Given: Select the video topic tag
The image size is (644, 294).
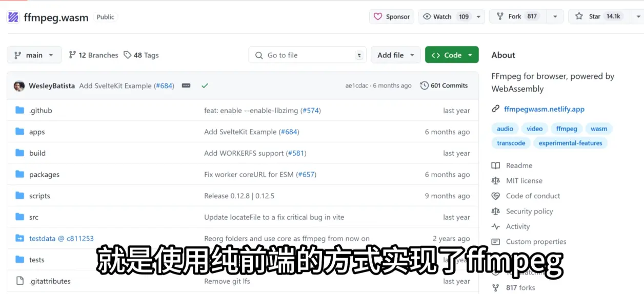Looking at the screenshot, I should tap(534, 129).
